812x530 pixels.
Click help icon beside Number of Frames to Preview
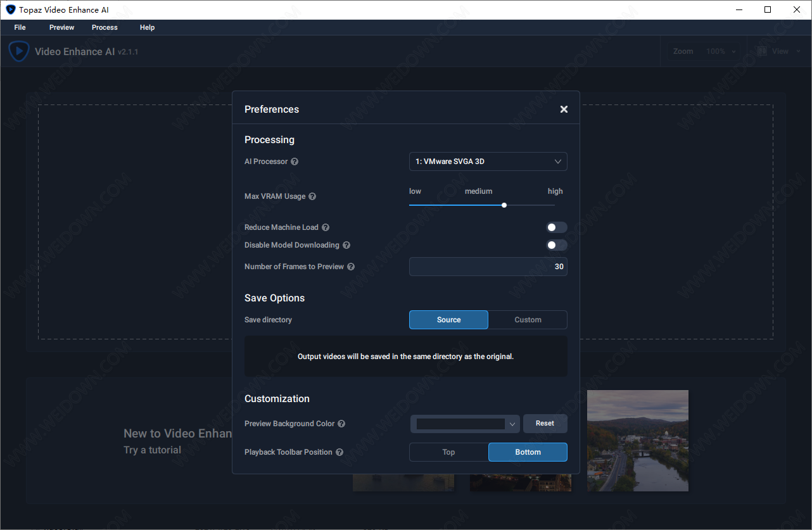coord(351,267)
